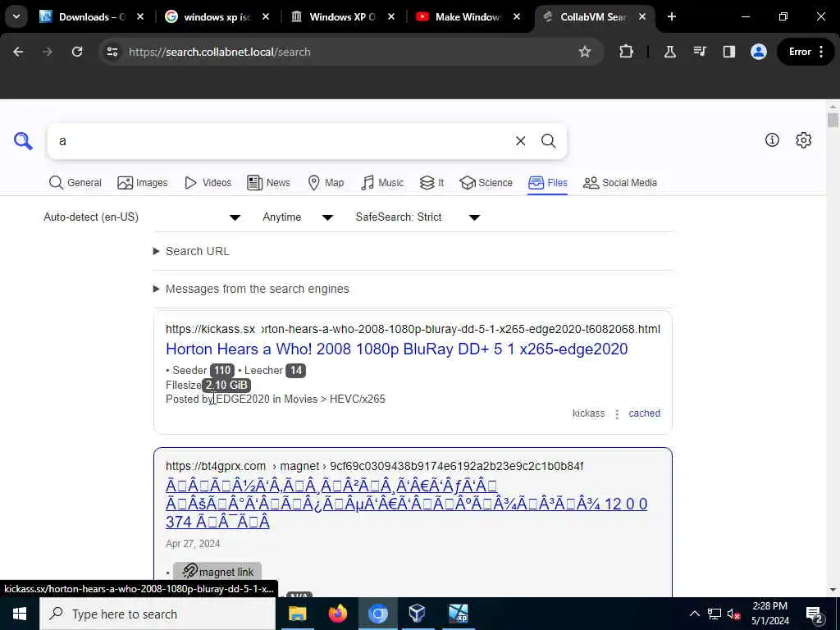Open the Windows Start menu
This screenshot has height=630, width=840.
[20, 614]
